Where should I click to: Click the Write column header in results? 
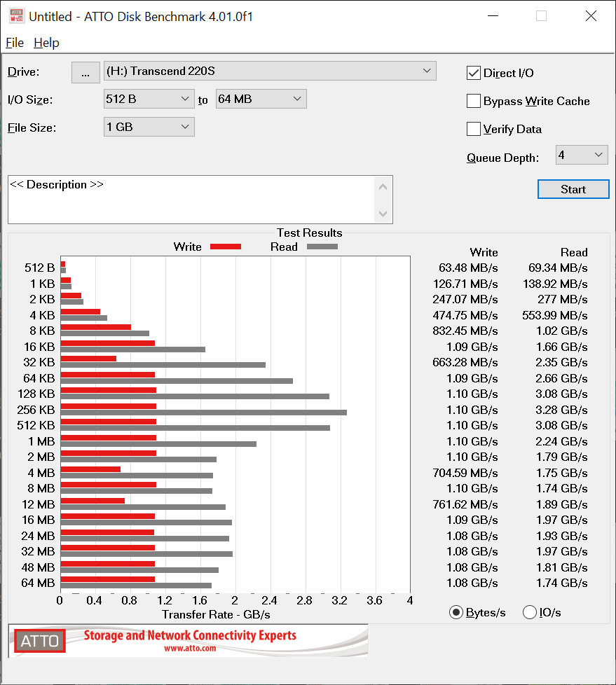coord(484,253)
